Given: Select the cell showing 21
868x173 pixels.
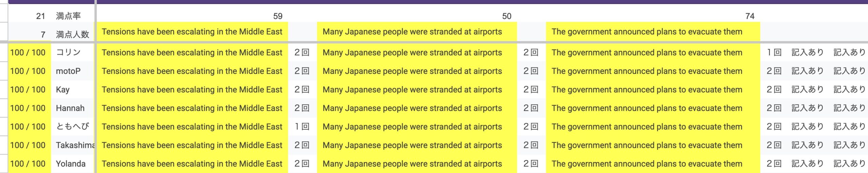Looking at the screenshot, I should coord(40,16).
